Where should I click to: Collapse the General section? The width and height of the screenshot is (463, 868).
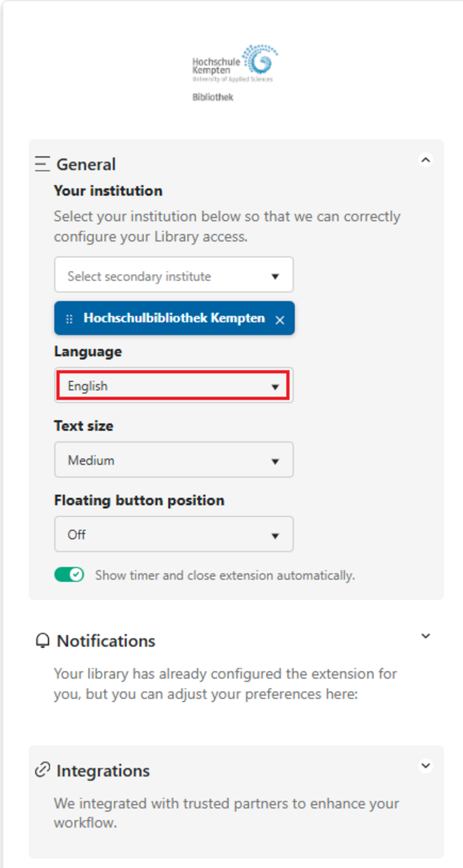[426, 160]
